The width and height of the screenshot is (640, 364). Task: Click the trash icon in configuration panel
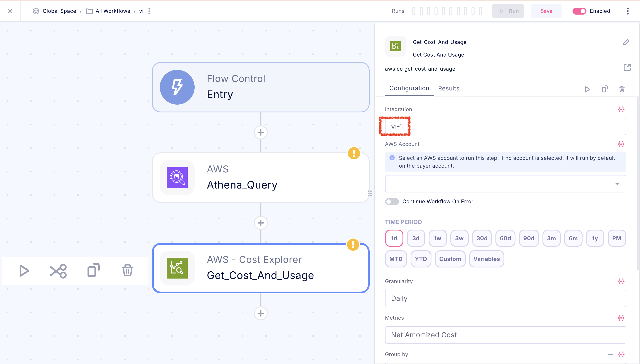(622, 89)
